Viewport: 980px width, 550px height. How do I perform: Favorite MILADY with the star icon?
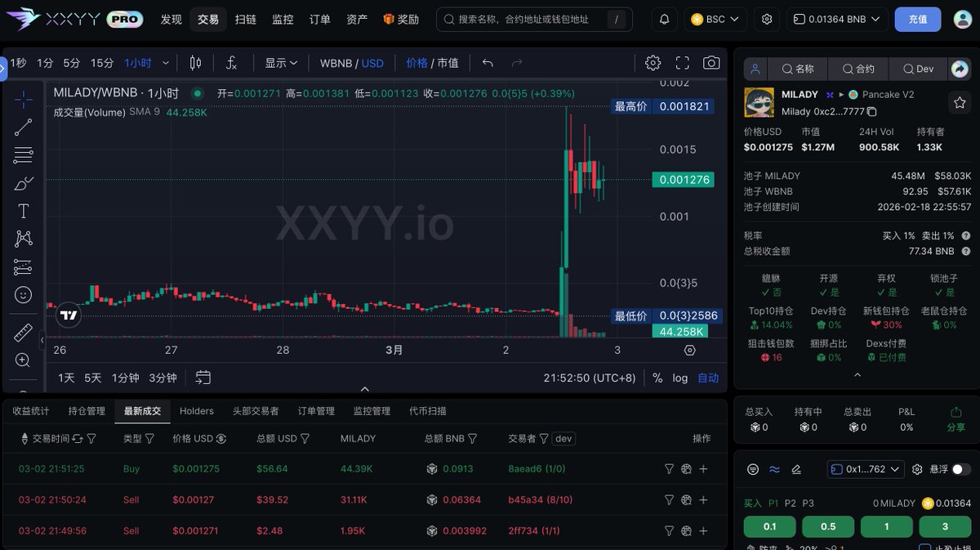click(960, 103)
